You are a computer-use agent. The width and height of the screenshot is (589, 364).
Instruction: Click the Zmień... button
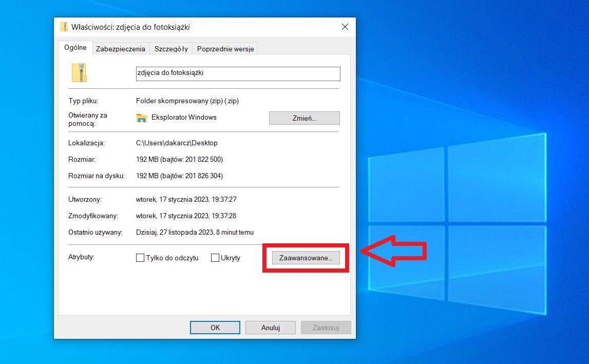[305, 118]
